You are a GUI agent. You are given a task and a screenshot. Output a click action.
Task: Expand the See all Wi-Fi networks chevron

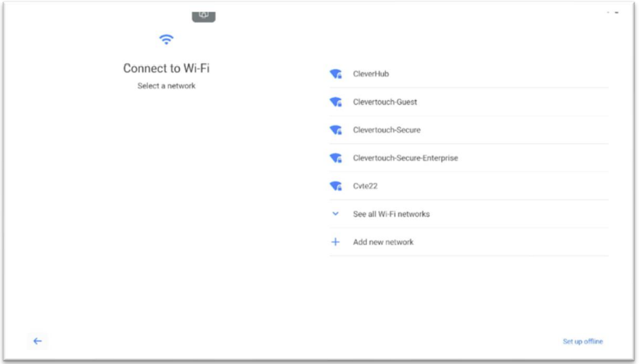335,214
